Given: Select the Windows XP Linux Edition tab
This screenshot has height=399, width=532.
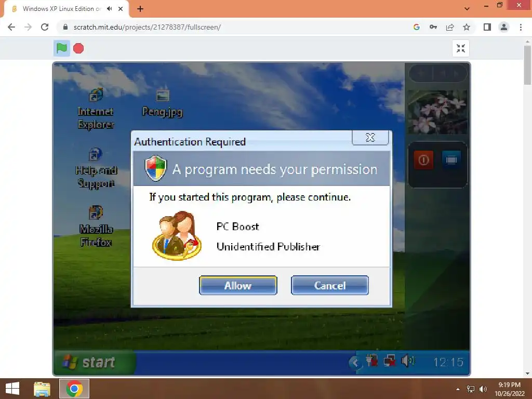Looking at the screenshot, I should (61, 9).
